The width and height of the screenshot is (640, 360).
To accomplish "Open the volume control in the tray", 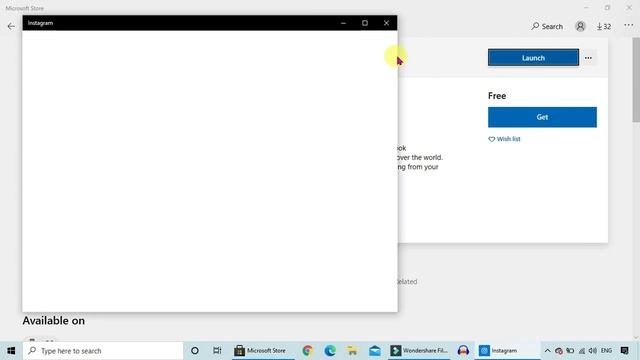I will click(x=593, y=351).
